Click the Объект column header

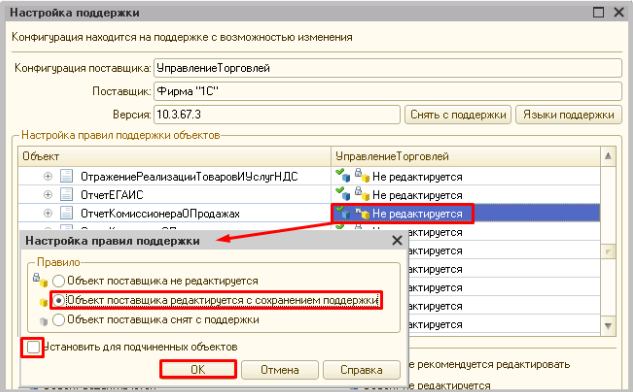coord(174,157)
